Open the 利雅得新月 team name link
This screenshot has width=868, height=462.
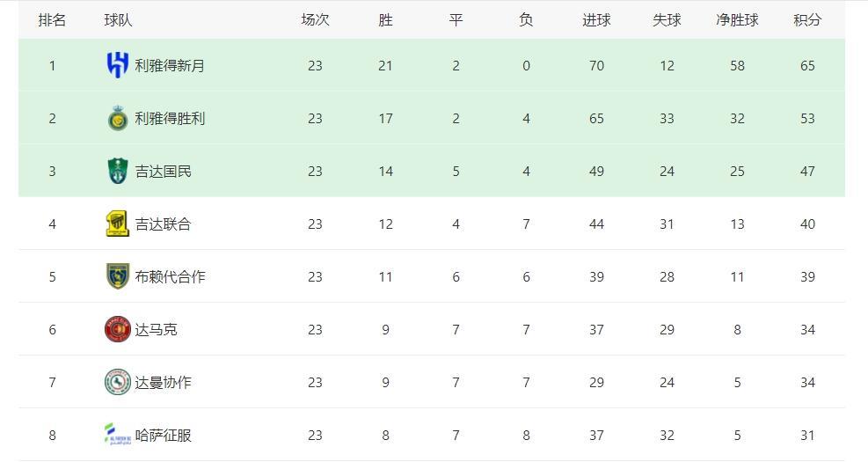point(170,65)
